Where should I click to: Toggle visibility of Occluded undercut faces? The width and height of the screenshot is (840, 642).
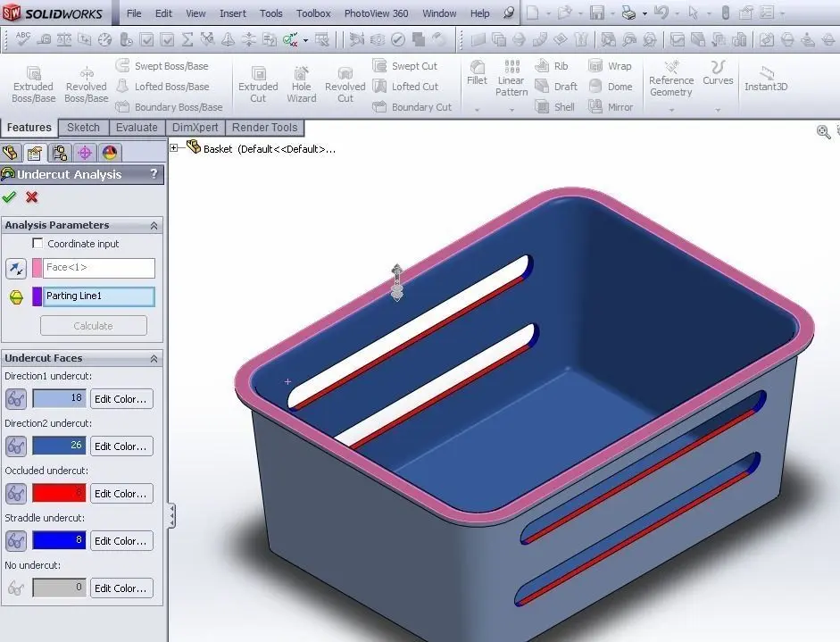click(x=16, y=493)
